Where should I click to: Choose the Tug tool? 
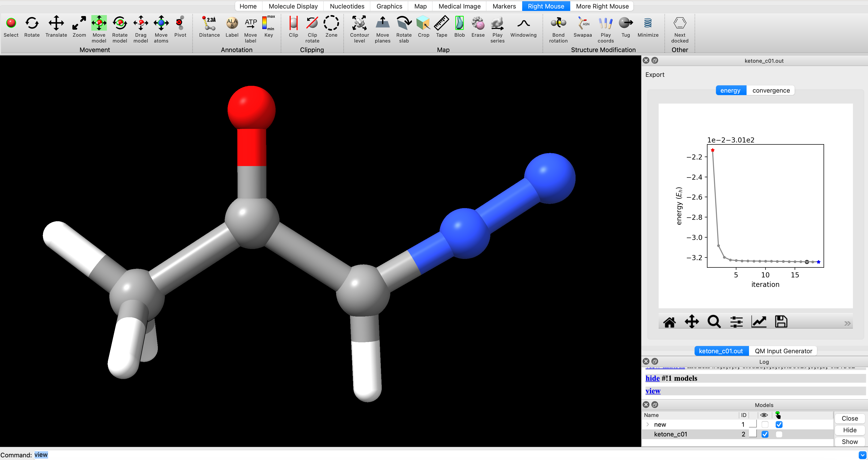tap(626, 23)
